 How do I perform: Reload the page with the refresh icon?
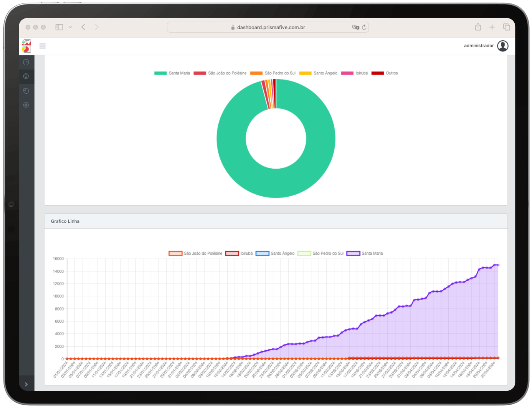(364, 27)
